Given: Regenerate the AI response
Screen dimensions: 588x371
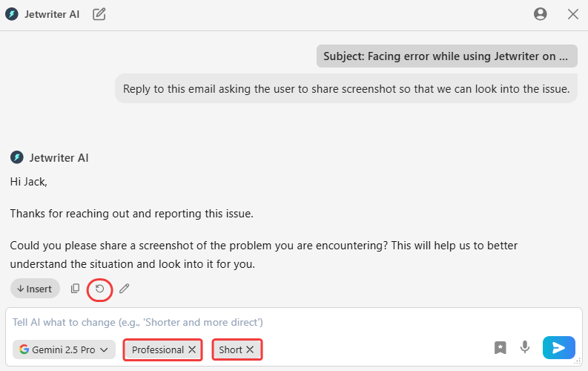Looking at the screenshot, I should tap(99, 289).
